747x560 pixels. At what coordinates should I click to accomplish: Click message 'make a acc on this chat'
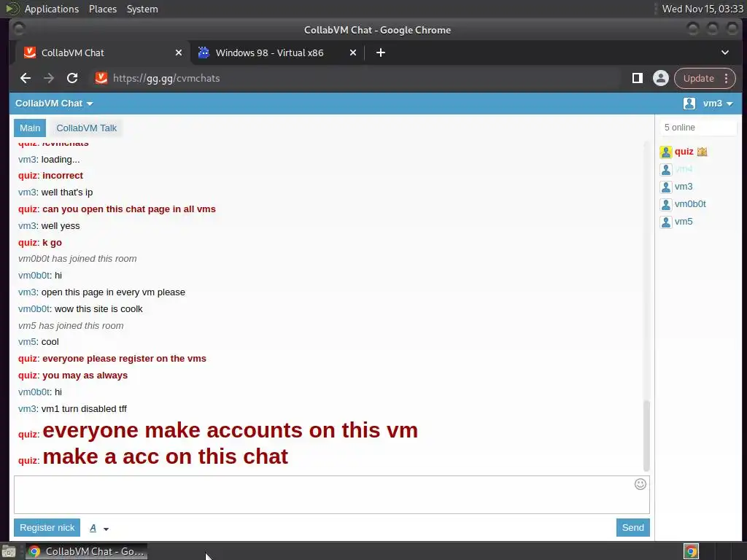[166, 456]
